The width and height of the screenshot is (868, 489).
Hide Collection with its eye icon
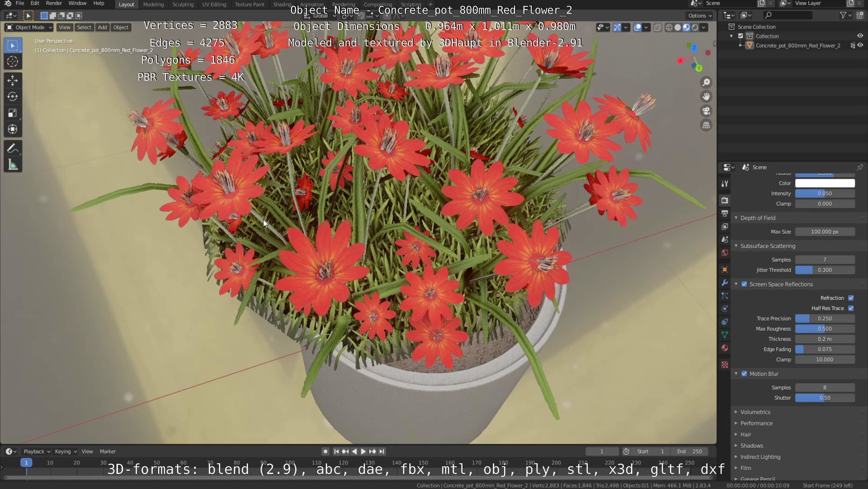(x=860, y=36)
